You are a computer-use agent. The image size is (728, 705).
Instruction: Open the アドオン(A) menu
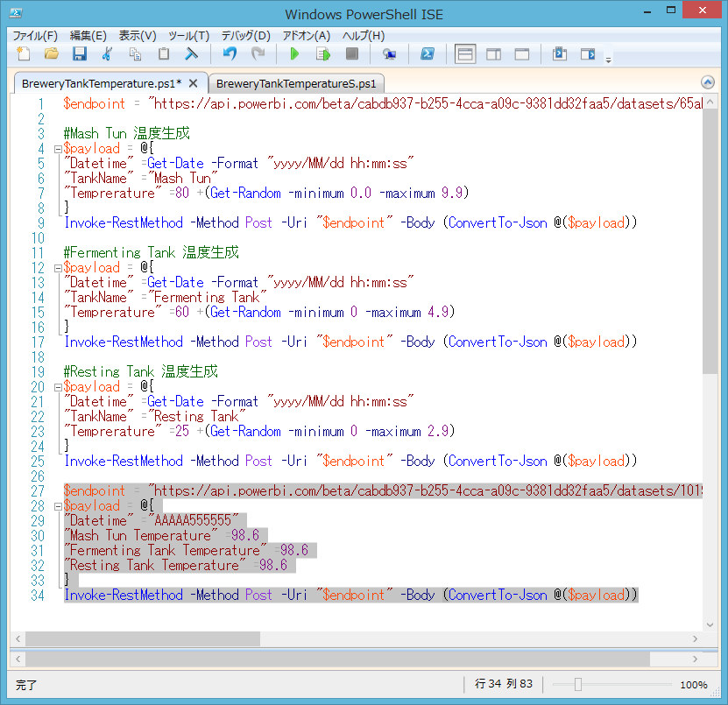coord(307,36)
